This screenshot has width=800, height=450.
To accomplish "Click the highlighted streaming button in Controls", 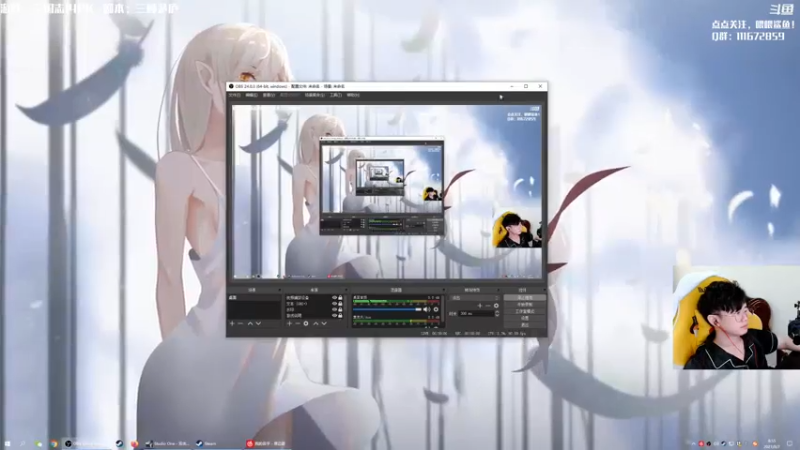I will tap(525, 297).
